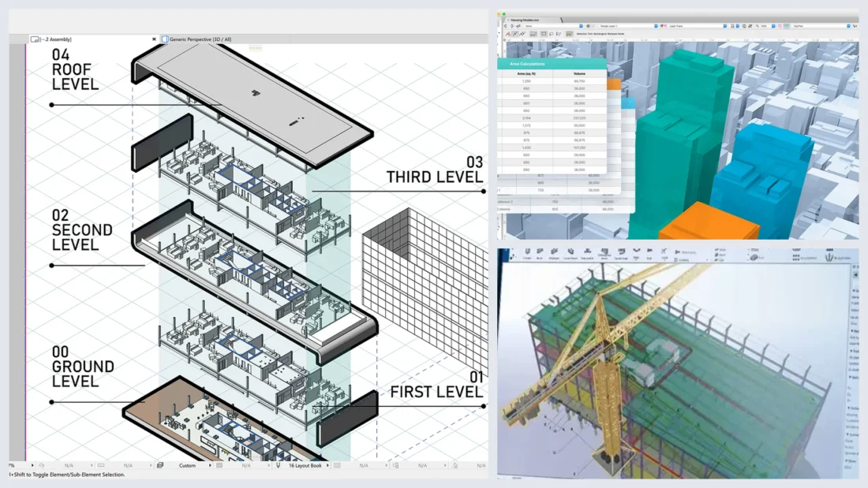Click the graphic override icon in status bar
Image resolution: width=868 pixels, height=488 pixels.
337,465
